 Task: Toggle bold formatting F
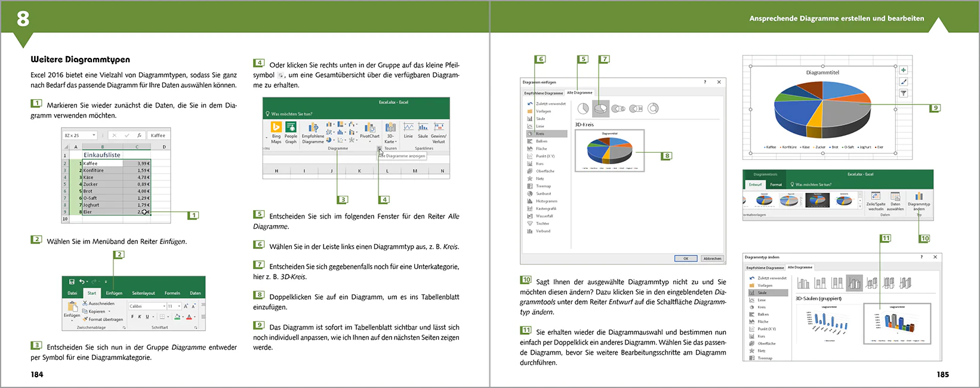[132, 317]
